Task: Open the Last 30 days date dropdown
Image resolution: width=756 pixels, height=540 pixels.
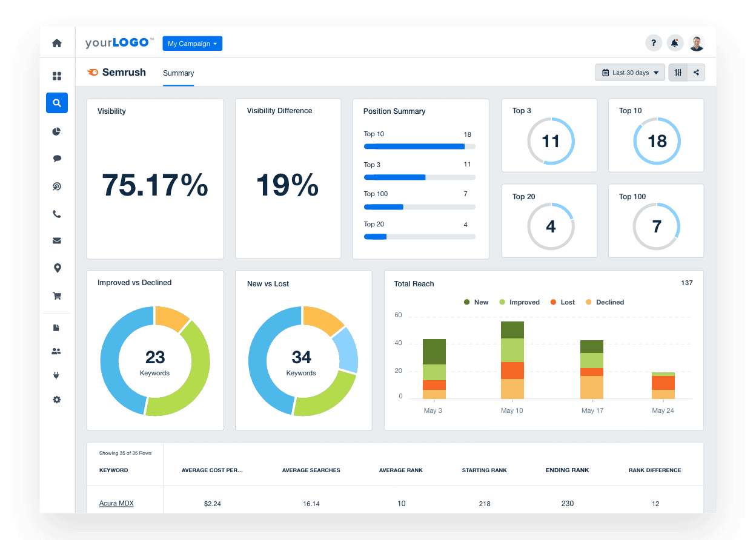Action: (629, 72)
